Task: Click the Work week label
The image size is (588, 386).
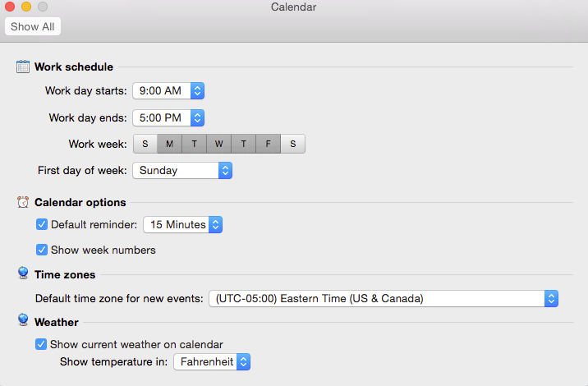Action: (x=98, y=144)
